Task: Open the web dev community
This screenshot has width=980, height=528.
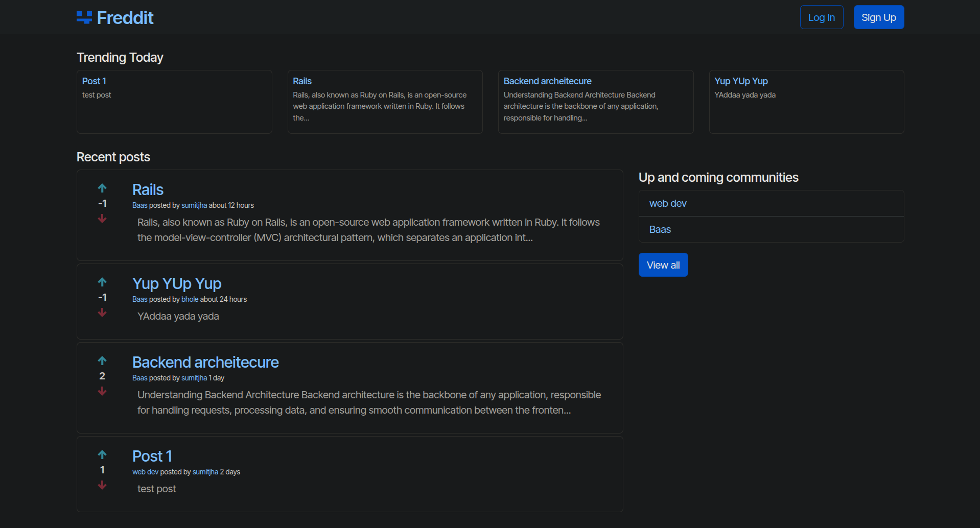Action: [x=667, y=203]
